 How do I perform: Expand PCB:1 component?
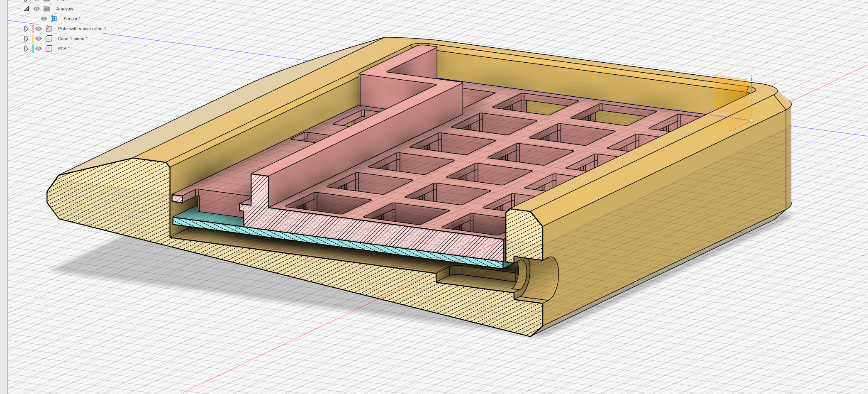(x=26, y=49)
